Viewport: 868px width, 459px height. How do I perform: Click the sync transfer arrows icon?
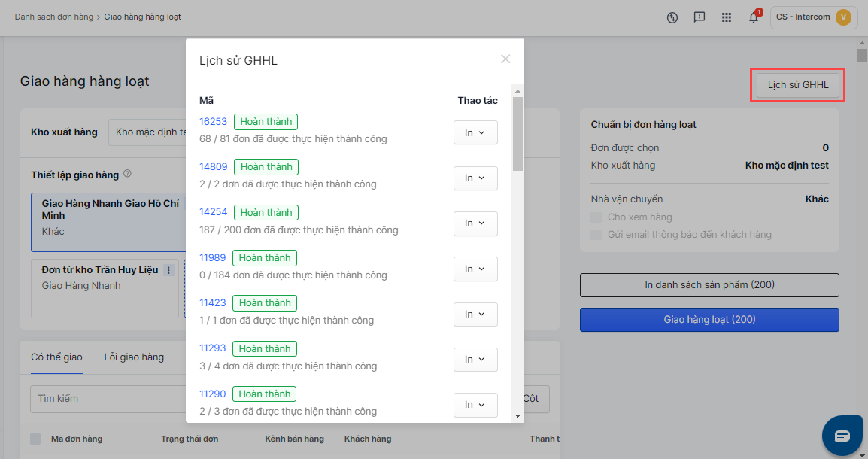click(672, 17)
